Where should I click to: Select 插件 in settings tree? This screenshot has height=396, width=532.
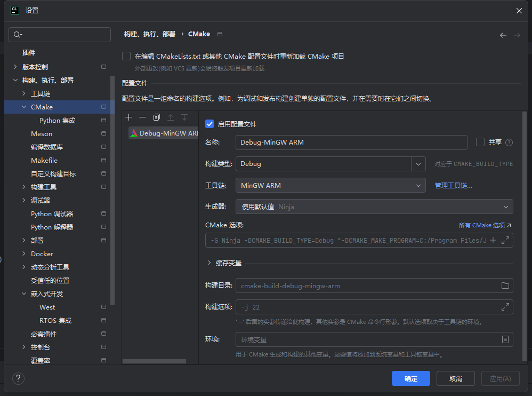[28, 53]
